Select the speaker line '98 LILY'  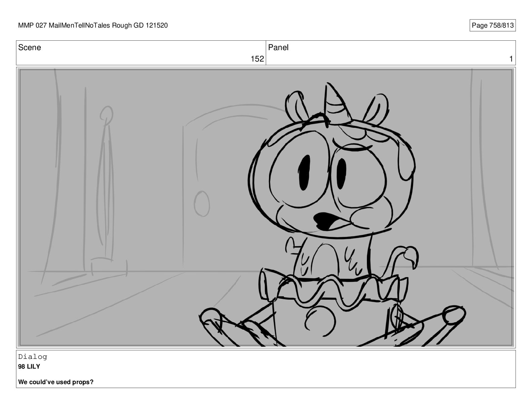[x=29, y=367]
